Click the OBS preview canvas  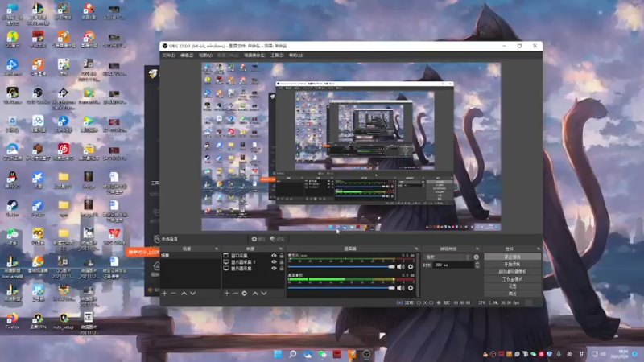pyautogui.click(x=351, y=146)
